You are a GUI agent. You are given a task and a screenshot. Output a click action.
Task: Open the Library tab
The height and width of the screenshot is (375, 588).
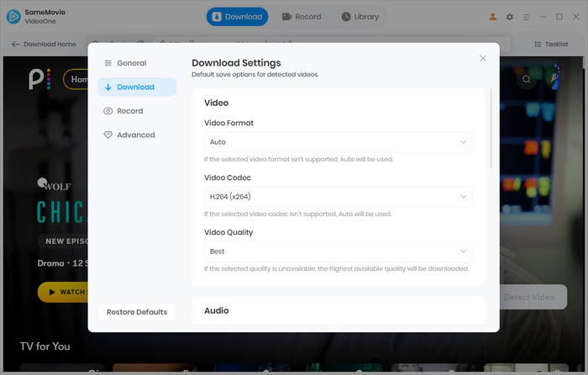click(x=360, y=17)
